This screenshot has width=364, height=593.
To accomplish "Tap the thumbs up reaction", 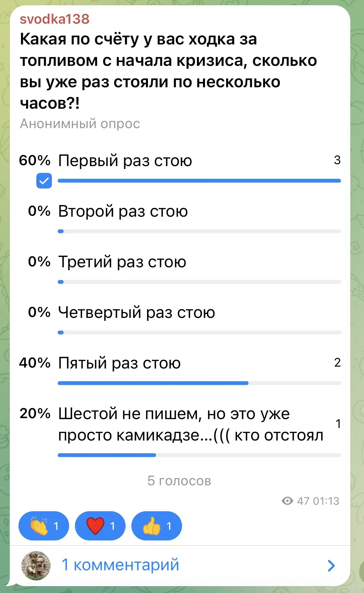I will pos(157,526).
